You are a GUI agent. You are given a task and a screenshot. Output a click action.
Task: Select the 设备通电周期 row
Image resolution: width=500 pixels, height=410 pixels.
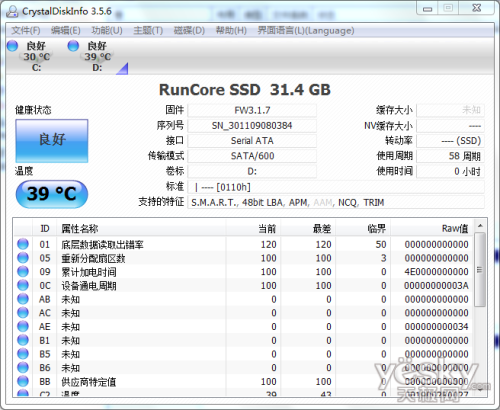[243, 285]
